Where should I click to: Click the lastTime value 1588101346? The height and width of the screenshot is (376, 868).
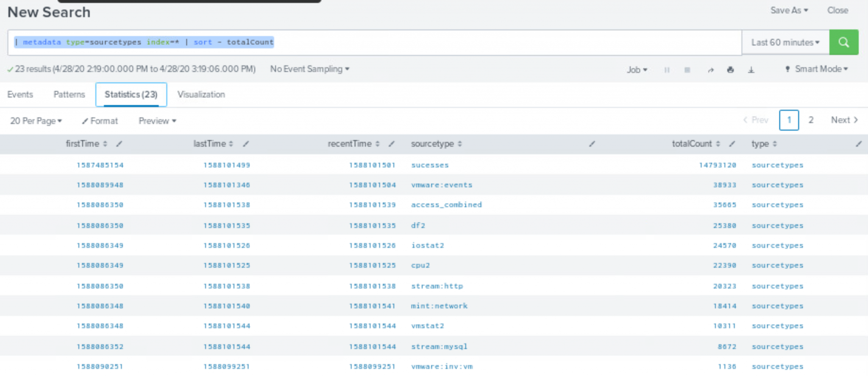(227, 185)
